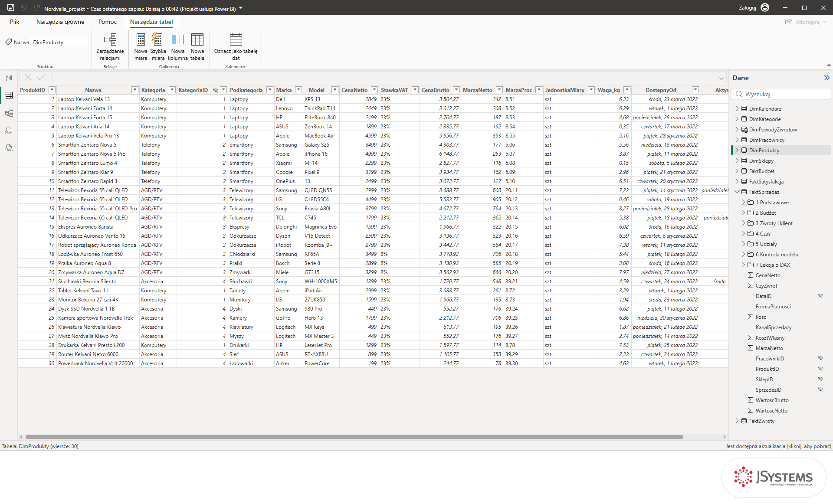The height and width of the screenshot is (504, 833).
Task: Create a Szybka miara quick measure
Action: click(158, 47)
